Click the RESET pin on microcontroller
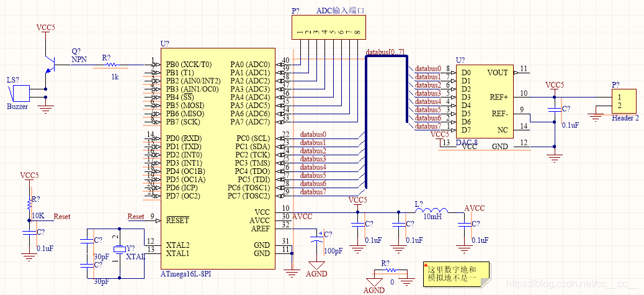 (x=177, y=220)
